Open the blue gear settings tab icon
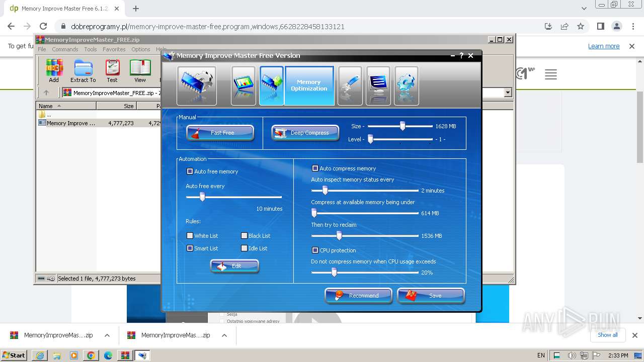Viewport: 644px width, 362px height. [407, 85]
